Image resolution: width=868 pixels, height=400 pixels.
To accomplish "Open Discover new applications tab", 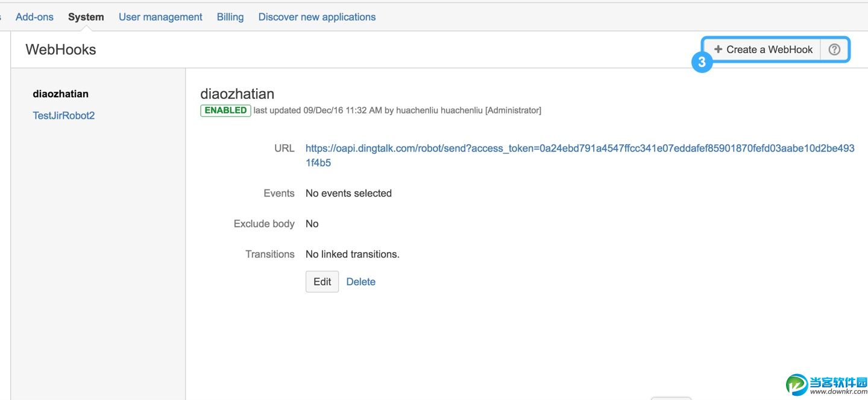I will pyautogui.click(x=317, y=17).
